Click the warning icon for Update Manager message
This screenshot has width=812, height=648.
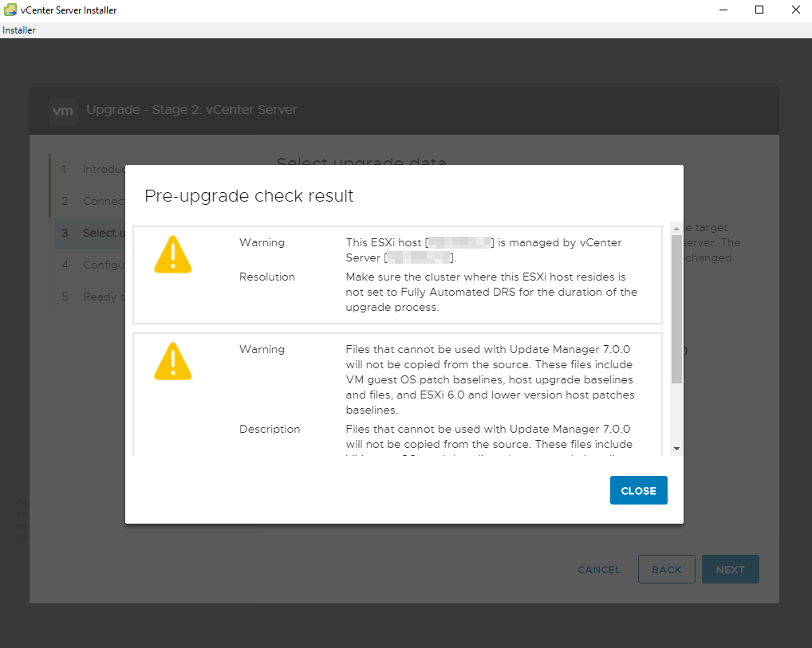[173, 361]
